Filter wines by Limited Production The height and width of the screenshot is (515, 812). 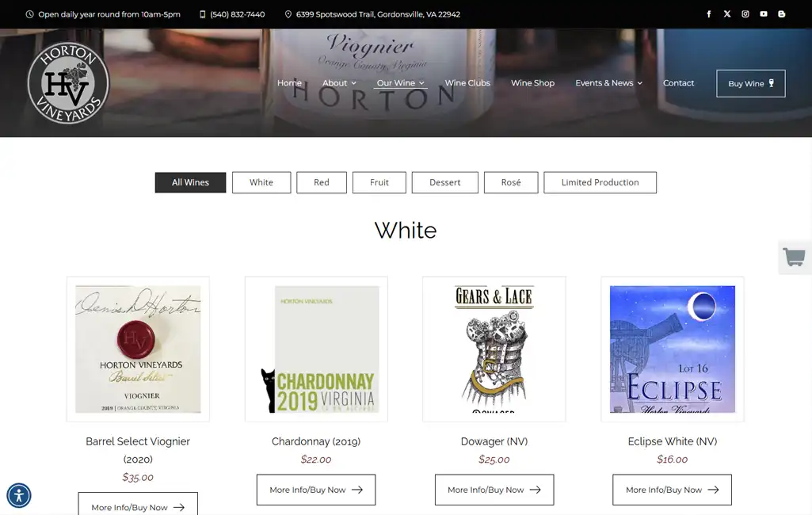(600, 182)
